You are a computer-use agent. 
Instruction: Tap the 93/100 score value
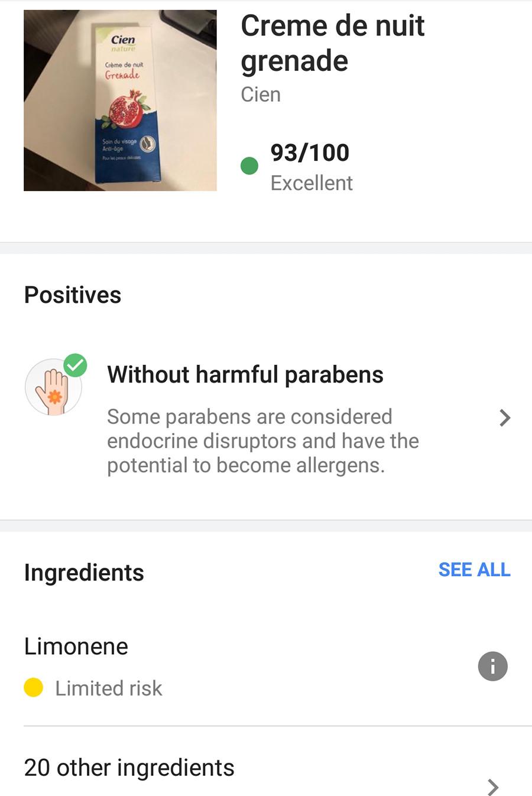[x=310, y=153]
